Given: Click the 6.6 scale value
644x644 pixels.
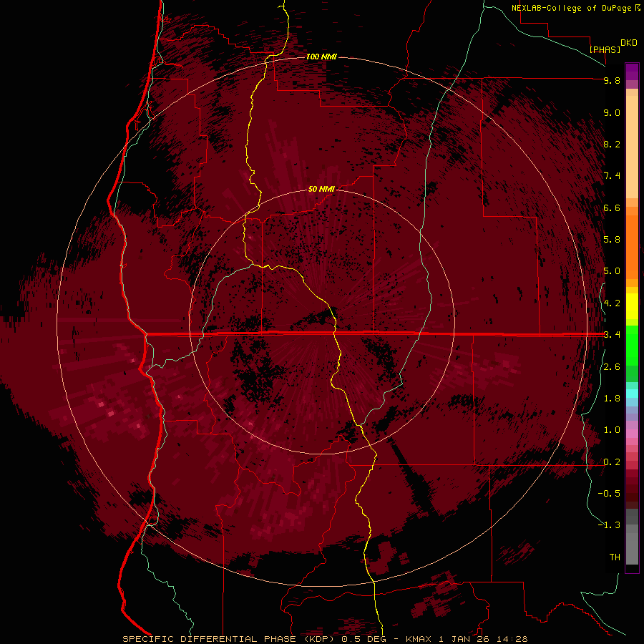Looking at the screenshot, I should click(612, 208).
